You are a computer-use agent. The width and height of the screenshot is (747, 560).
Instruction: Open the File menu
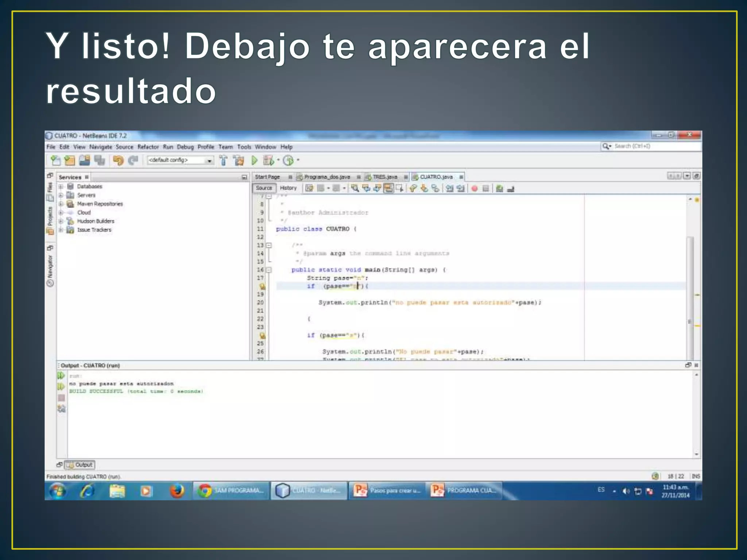point(51,147)
